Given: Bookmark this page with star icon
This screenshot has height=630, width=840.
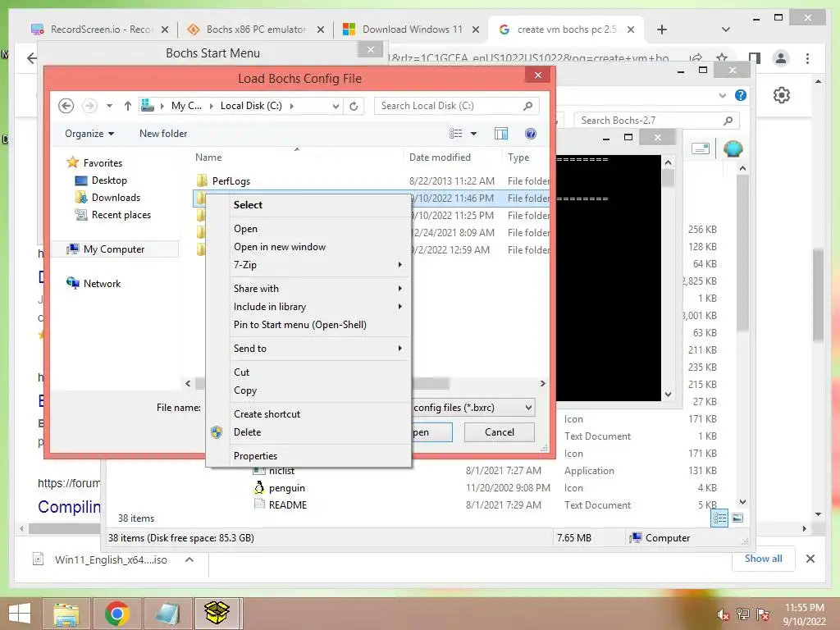Looking at the screenshot, I should point(722,58).
